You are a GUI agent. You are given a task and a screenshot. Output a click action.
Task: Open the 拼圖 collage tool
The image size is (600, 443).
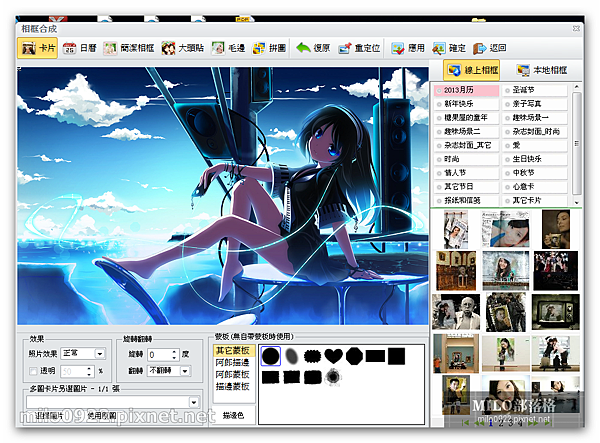pyautogui.click(x=269, y=48)
